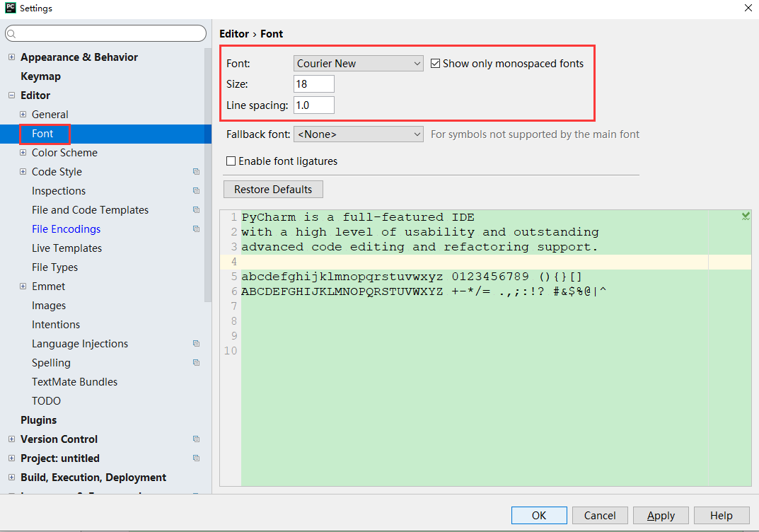Open the Fallback font dropdown
The image size is (759, 532).
tap(358, 134)
